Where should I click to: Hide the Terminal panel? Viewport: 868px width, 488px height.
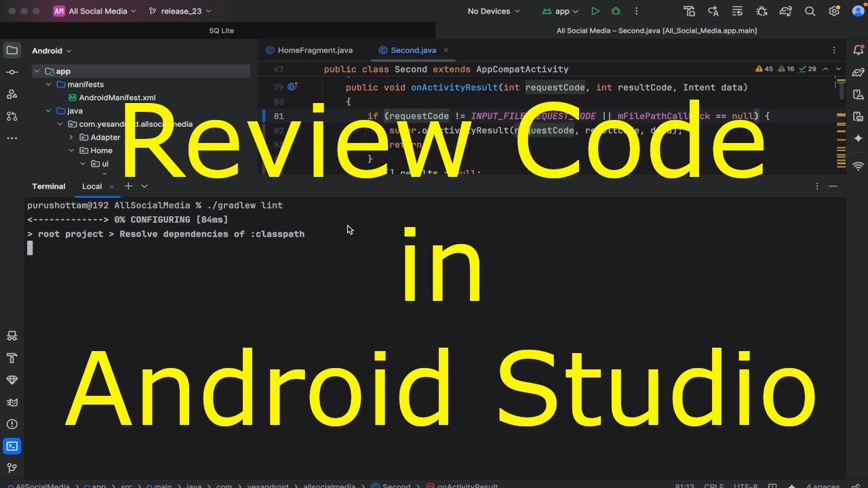[833, 186]
